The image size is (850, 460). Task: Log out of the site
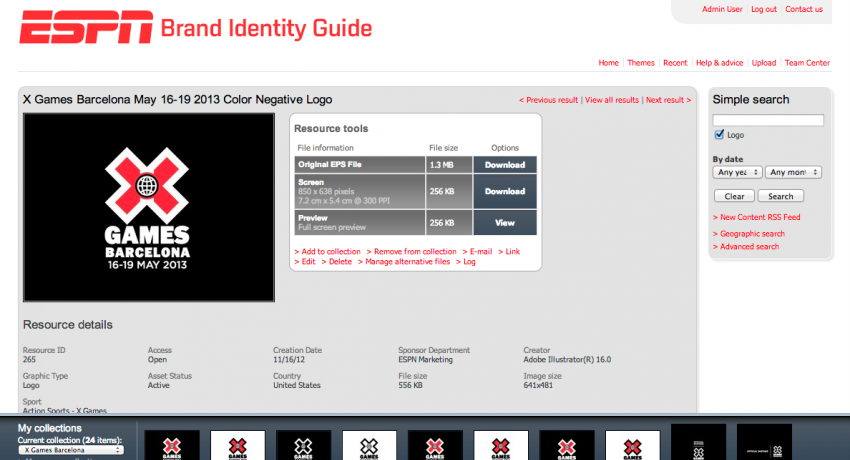(764, 9)
